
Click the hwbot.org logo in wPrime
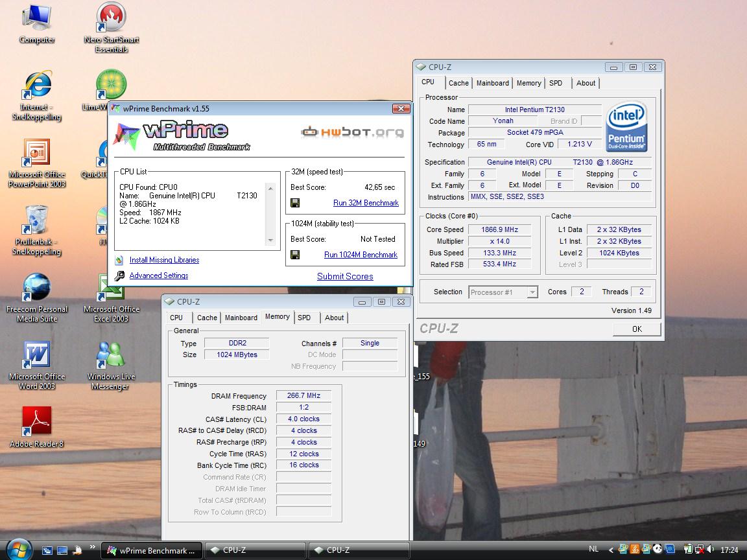[353, 132]
